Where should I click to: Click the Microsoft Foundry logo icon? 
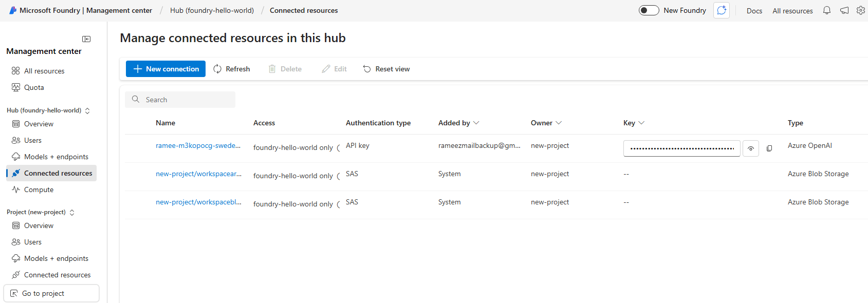[13, 10]
